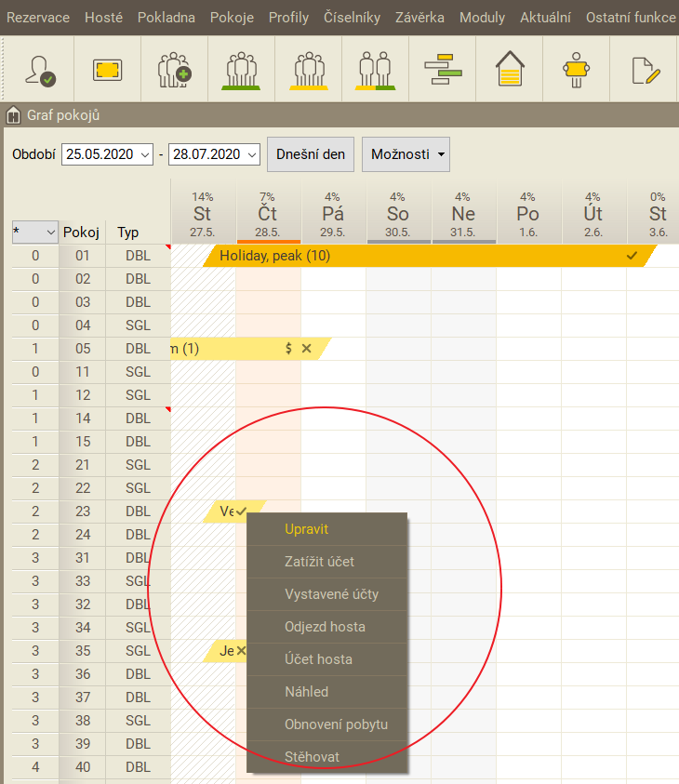
Task: Click the two-person yellow-green underlined icon
Action: (376, 70)
